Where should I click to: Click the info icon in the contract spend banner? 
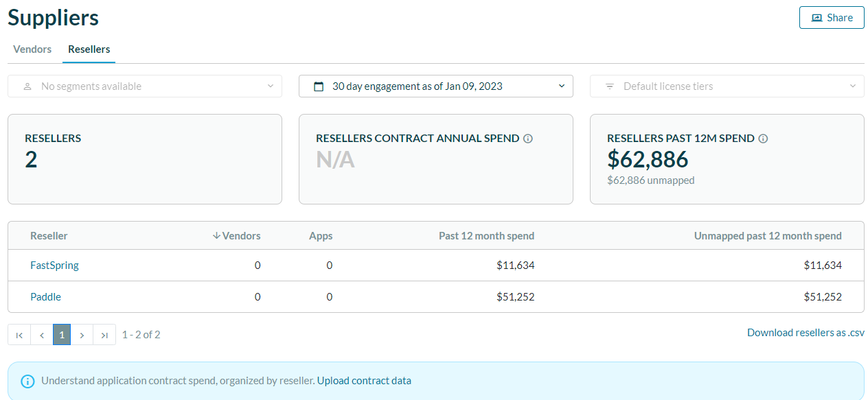coord(27,381)
